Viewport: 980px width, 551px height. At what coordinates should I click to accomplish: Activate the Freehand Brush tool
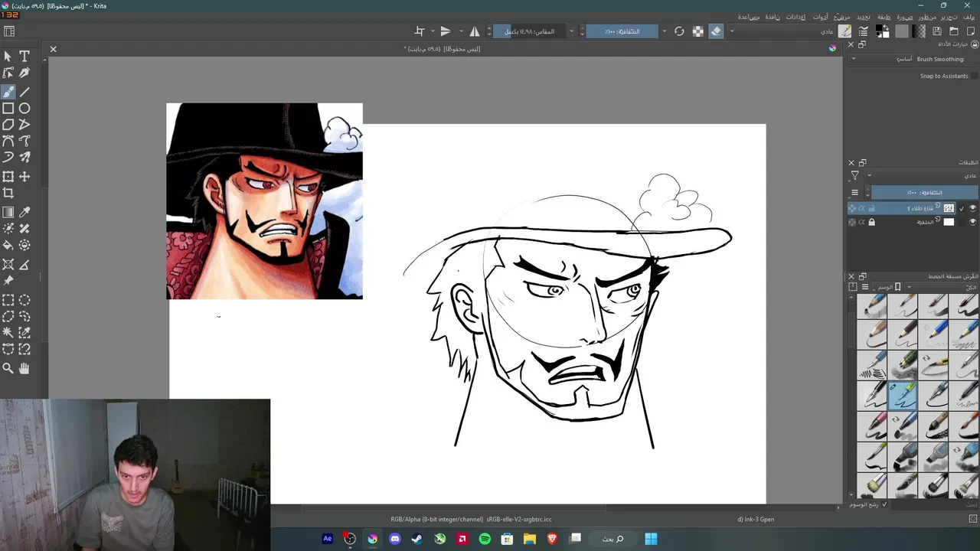pyautogui.click(x=8, y=91)
